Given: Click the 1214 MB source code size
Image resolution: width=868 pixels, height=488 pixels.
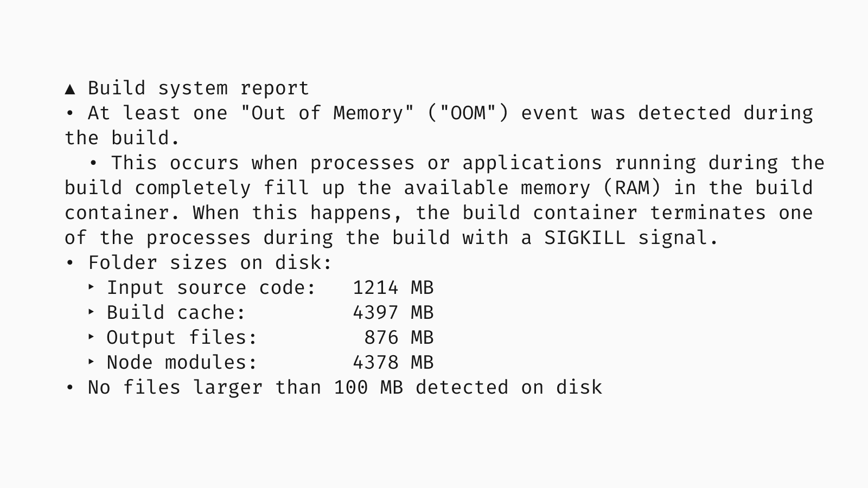Looking at the screenshot, I should pos(393,288).
